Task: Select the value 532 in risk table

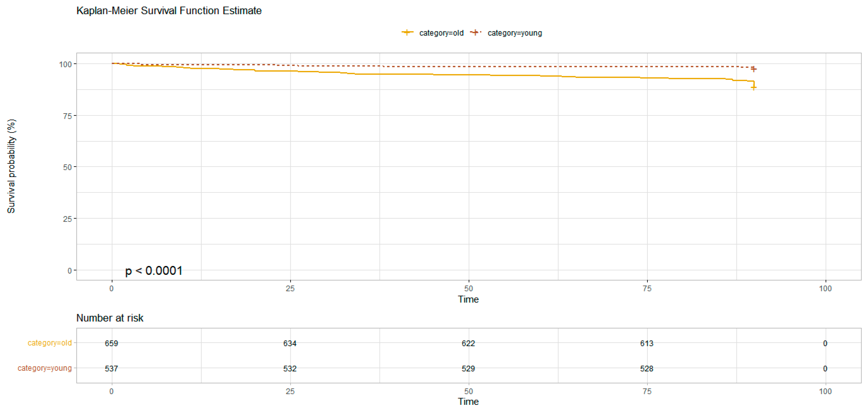Action: coord(290,369)
